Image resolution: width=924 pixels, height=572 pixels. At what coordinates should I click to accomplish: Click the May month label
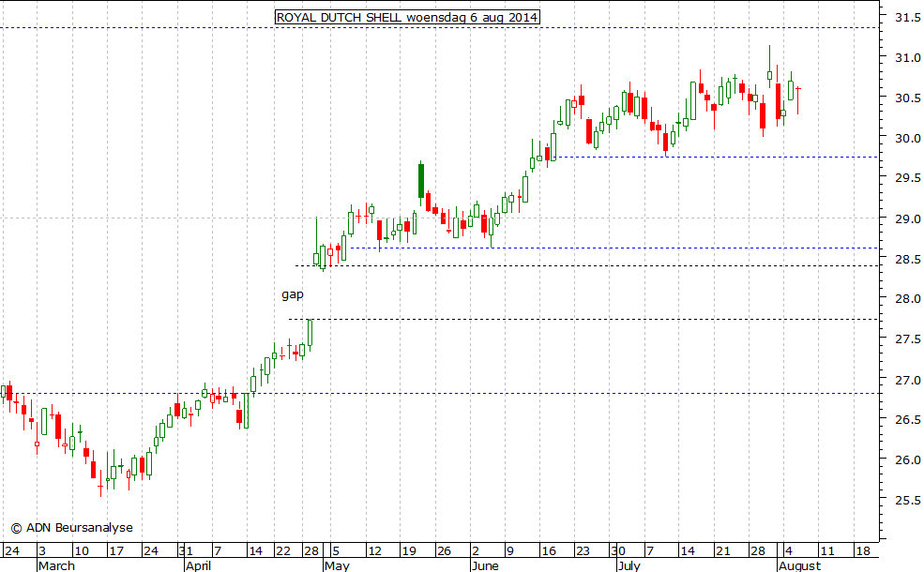pyautogui.click(x=337, y=565)
